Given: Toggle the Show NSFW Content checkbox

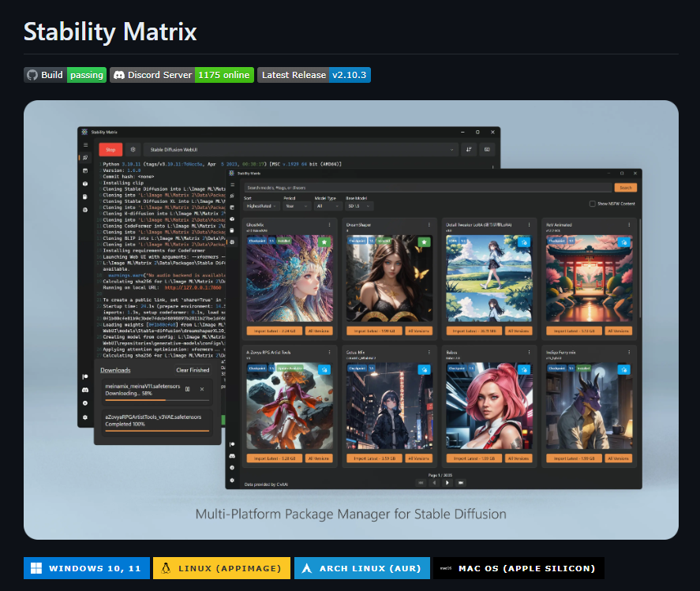Looking at the screenshot, I should (x=593, y=204).
